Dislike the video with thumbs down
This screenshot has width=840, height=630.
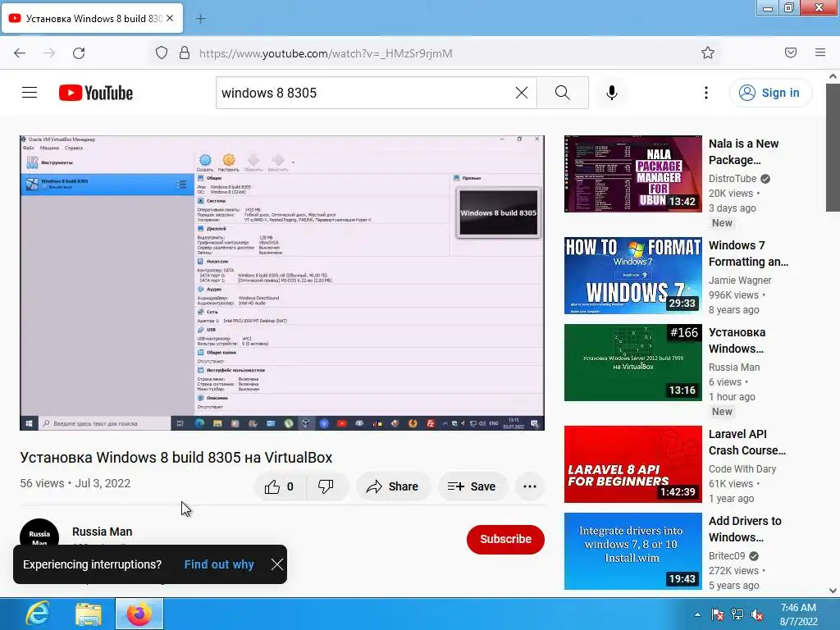(x=326, y=486)
